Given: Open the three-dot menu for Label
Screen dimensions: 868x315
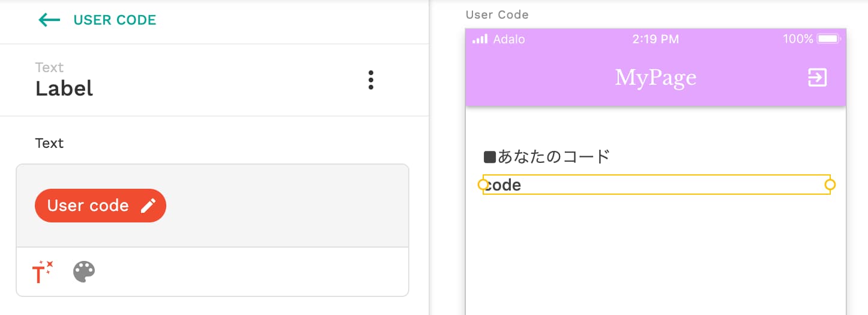Looking at the screenshot, I should 371,80.
